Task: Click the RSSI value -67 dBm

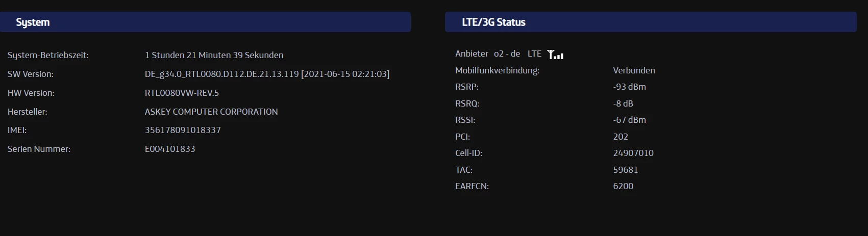Action: tap(629, 120)
